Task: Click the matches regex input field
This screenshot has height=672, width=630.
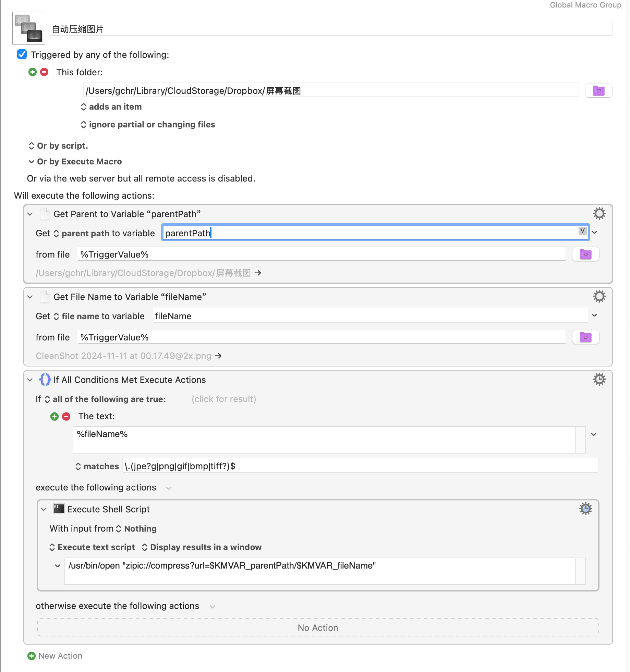Action: click(x=361, y=466)
